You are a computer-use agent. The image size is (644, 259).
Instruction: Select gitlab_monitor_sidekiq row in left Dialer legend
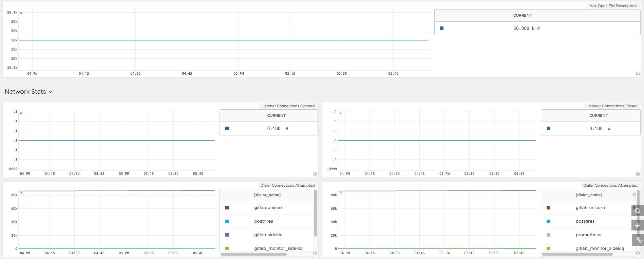[266, 247]
